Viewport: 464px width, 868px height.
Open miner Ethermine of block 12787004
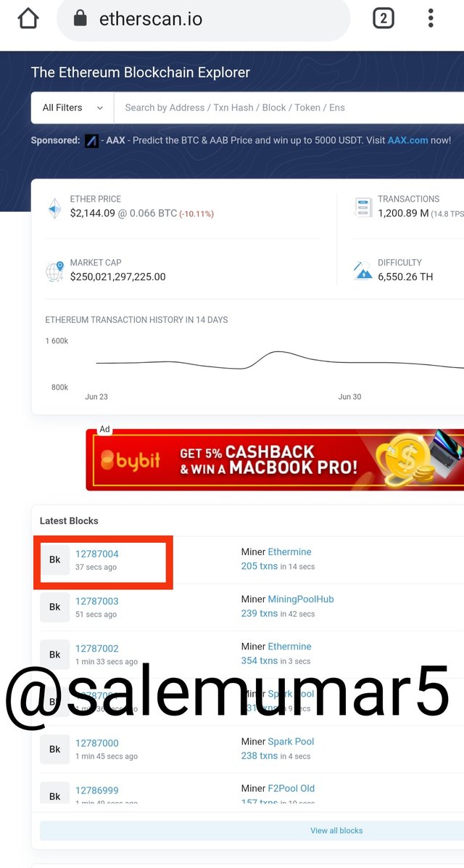point(290,552)
